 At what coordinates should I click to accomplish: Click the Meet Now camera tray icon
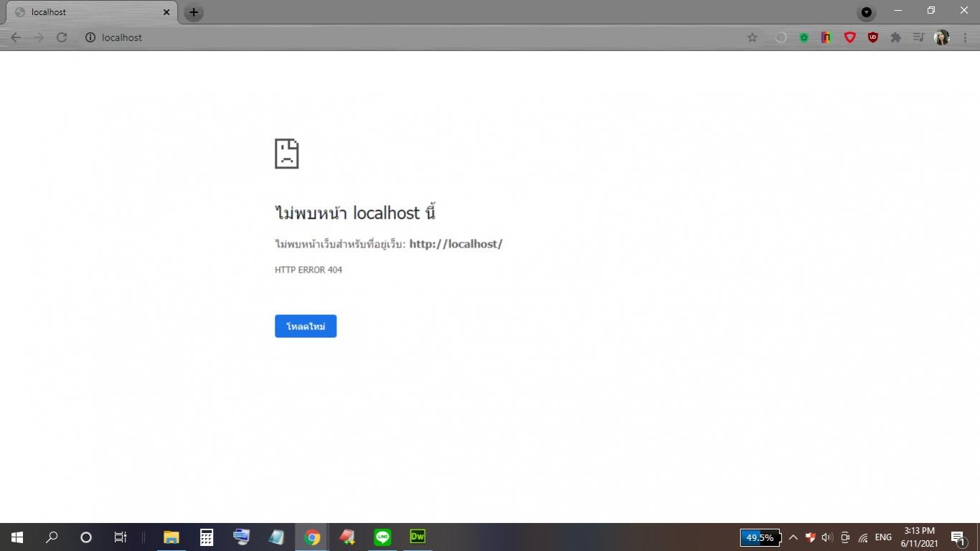tap(845, 537)
